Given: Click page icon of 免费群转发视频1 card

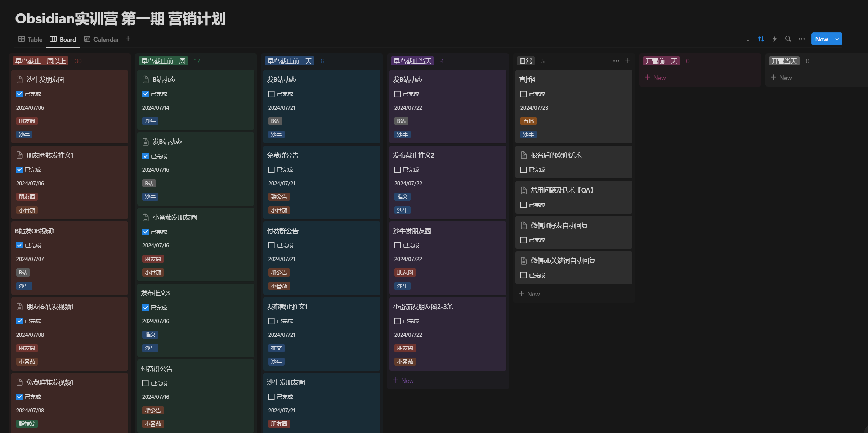Looking at the screenshot, I should click(20, 383).
